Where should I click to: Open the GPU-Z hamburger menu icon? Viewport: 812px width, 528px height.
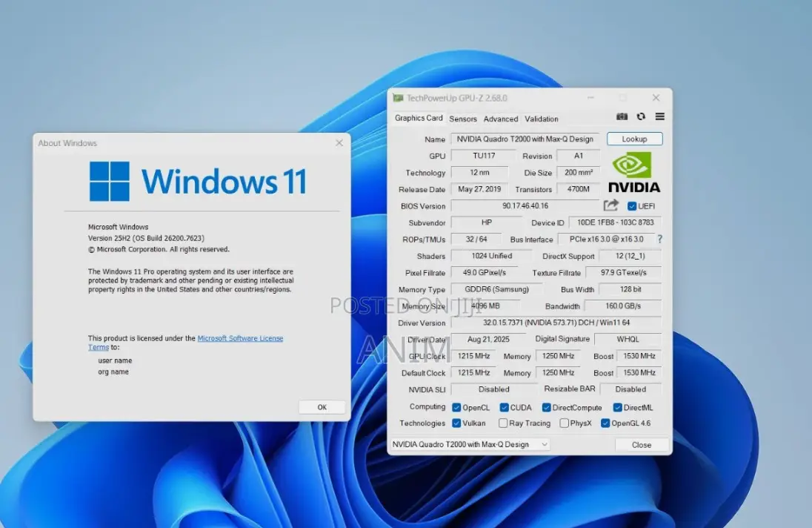click(x=659, y=116)
